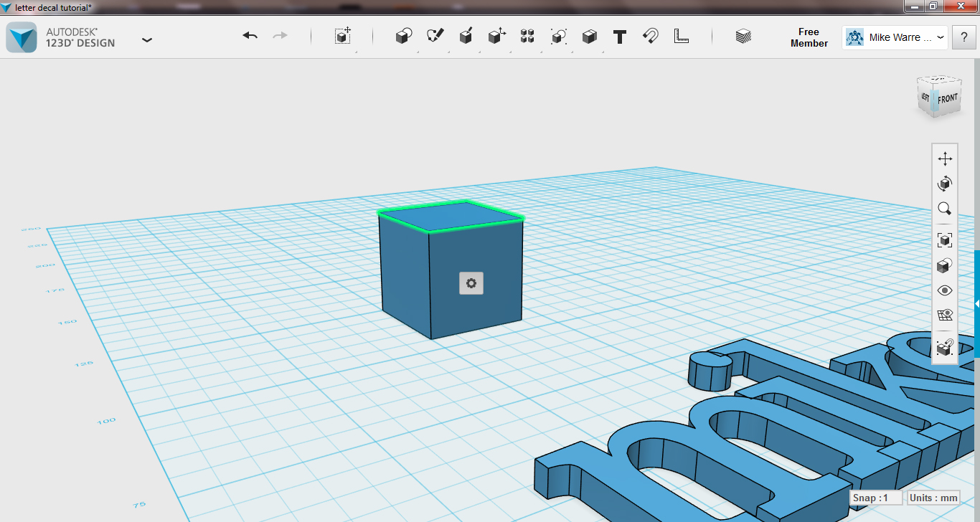Expand the application menu chevron

click(147, 39)
